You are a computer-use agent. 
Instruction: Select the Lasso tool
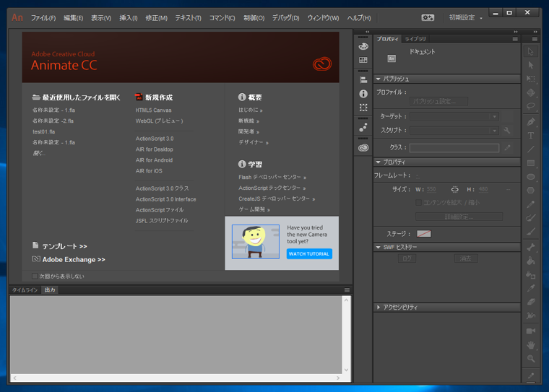click(x=531, y=105)
